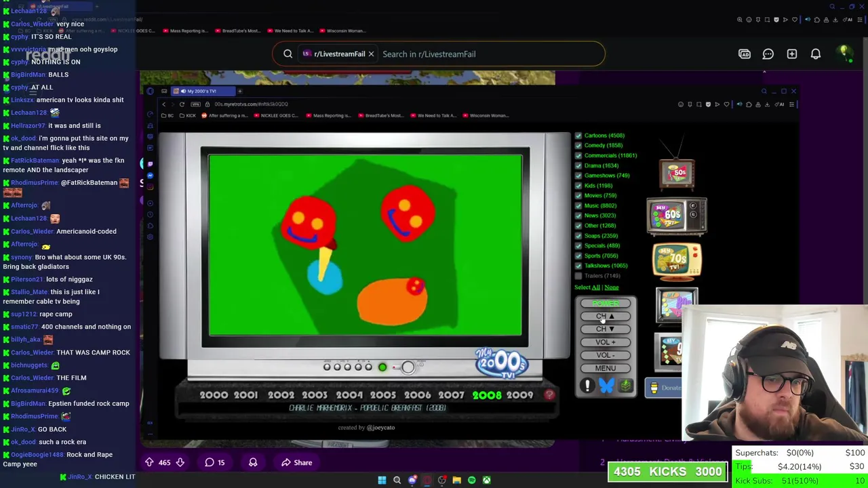Turn off the TV with POWER button
Screen dimensions: 868x488
pyautogui.click(x=606, y=304)
